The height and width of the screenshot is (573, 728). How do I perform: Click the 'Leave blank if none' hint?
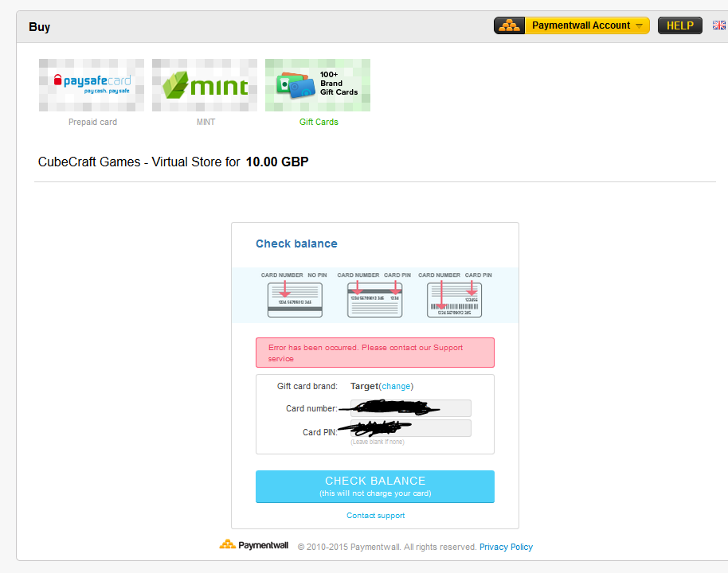pos(378,442)
